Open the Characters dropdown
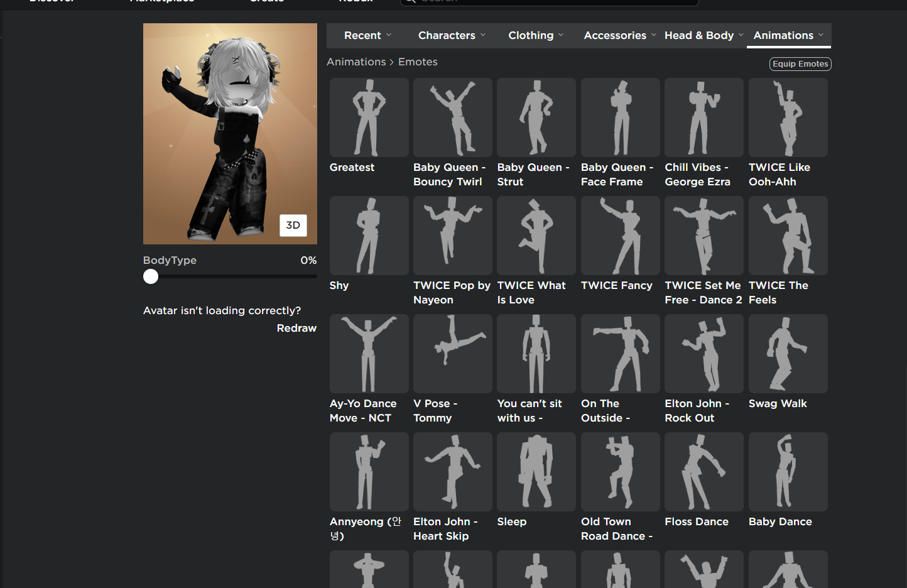907x588 pixels. point(452,36)
